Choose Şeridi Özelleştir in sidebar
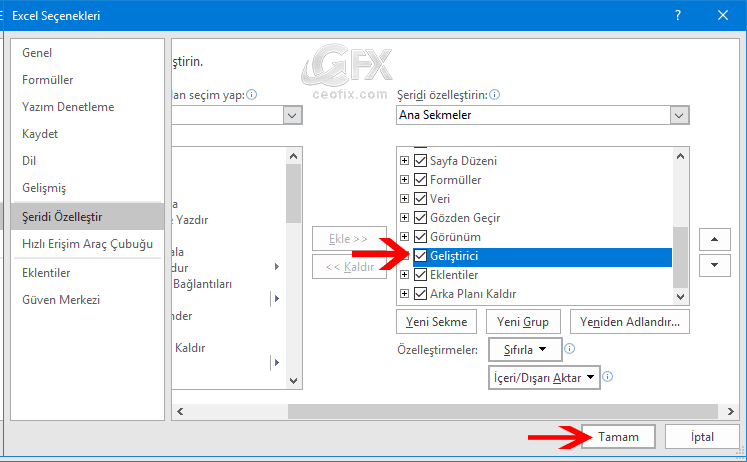Image resolution: width=747 pixels, height=462 pixels. [88, 217]
